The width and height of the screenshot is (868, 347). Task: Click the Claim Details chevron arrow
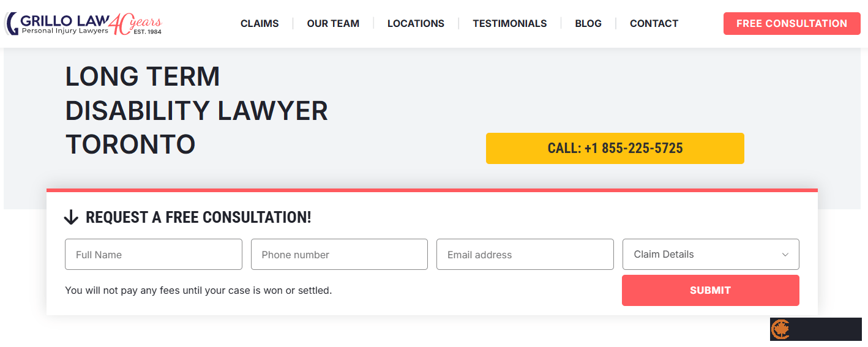tap(785, 255)
